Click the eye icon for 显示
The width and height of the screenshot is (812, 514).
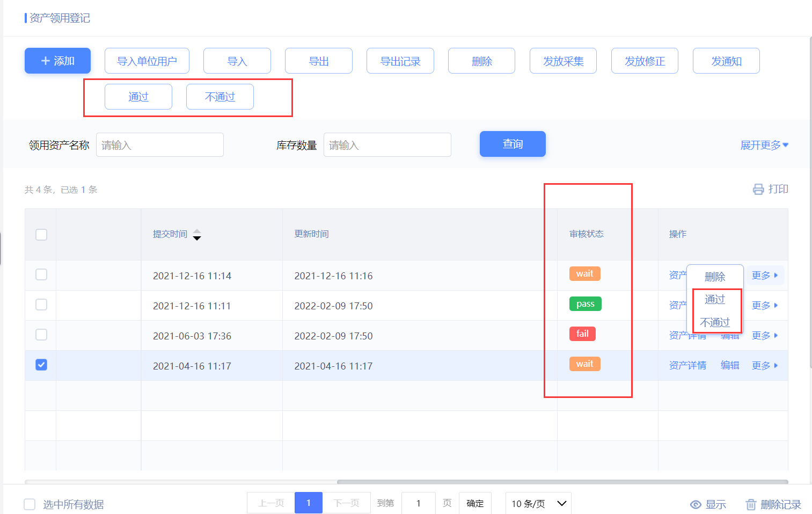pyautogui.click(x=696, y=504)
